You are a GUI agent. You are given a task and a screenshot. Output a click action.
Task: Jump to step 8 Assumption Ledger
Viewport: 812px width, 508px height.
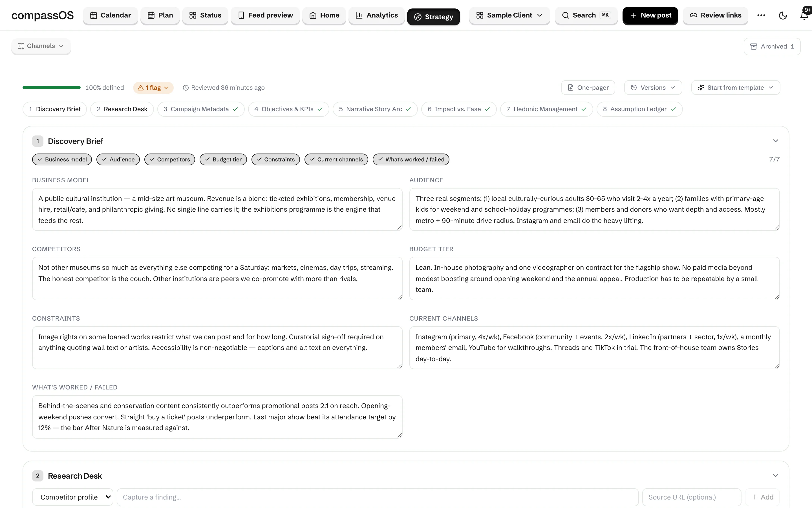coord(639,109)
